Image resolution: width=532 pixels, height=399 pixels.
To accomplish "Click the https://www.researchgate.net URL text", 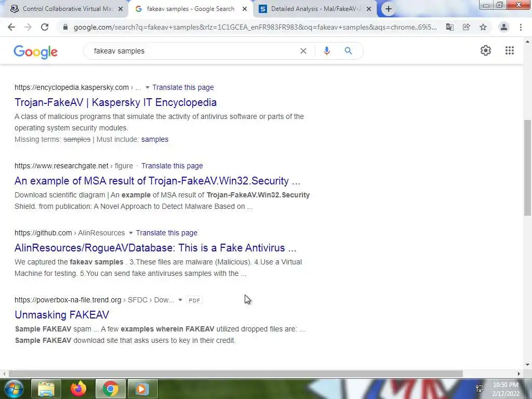I will tap(61, 166).
